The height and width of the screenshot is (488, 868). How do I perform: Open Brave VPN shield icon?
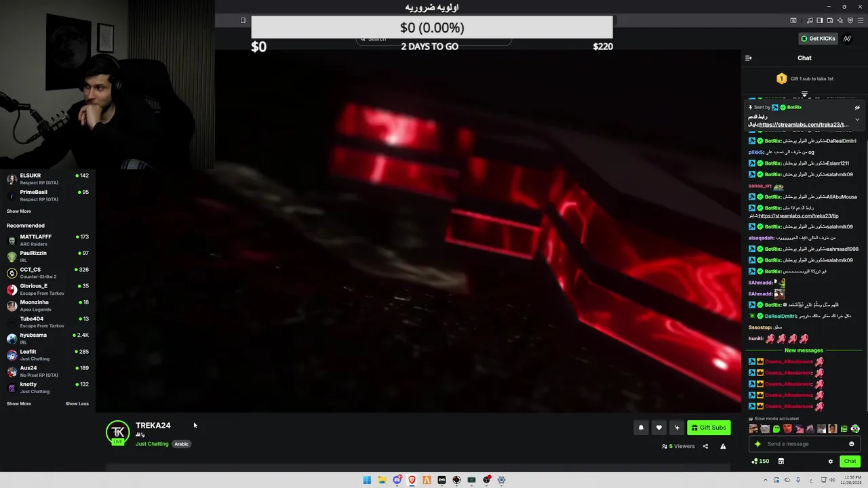tap(850, 20)
